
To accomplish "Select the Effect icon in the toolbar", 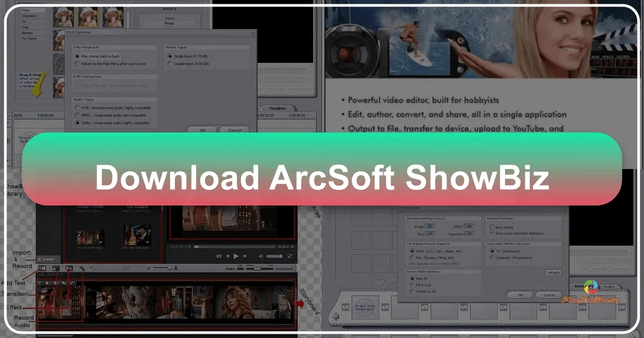I will pos(69,268).
